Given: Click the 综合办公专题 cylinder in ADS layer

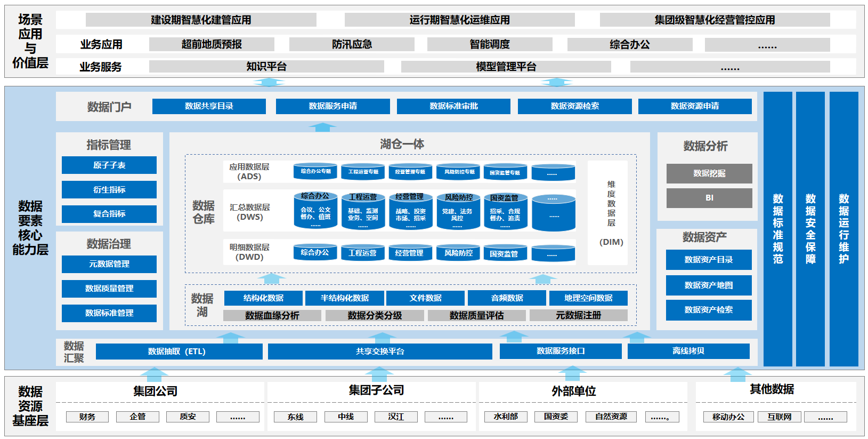Looking at the screenshot, I should (x=315, y=172).
